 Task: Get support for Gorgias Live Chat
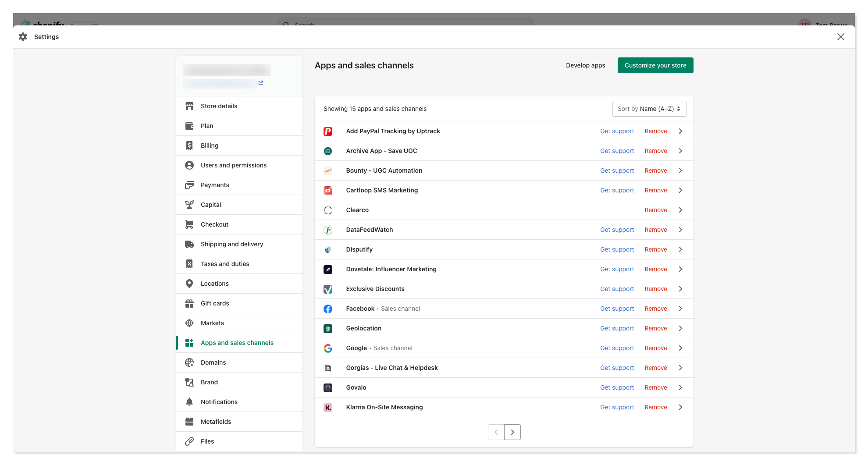pyautogui.click(x=617, y=368)
